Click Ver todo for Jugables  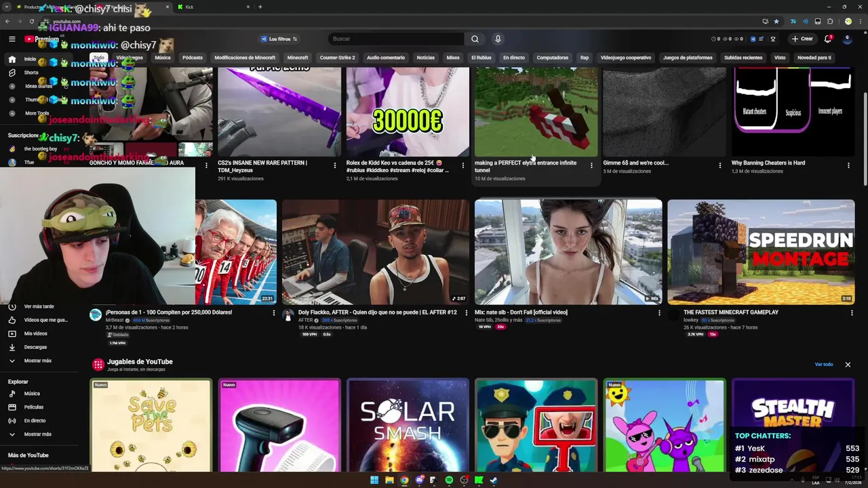(823, 365)
